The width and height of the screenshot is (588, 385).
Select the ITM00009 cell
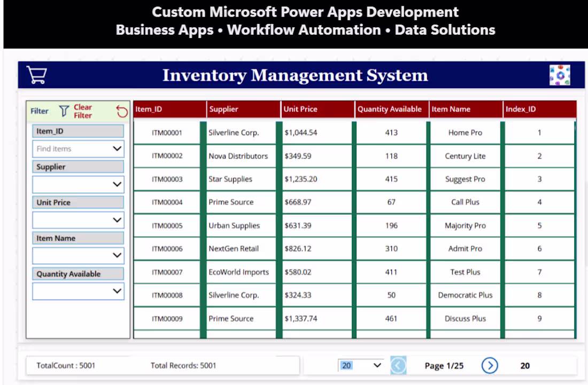[167, 318]
